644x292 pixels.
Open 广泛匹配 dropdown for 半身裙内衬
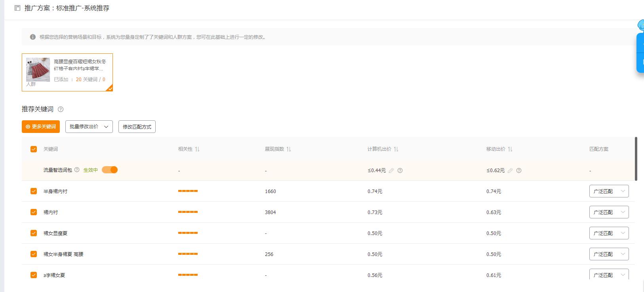coord(609,191)
